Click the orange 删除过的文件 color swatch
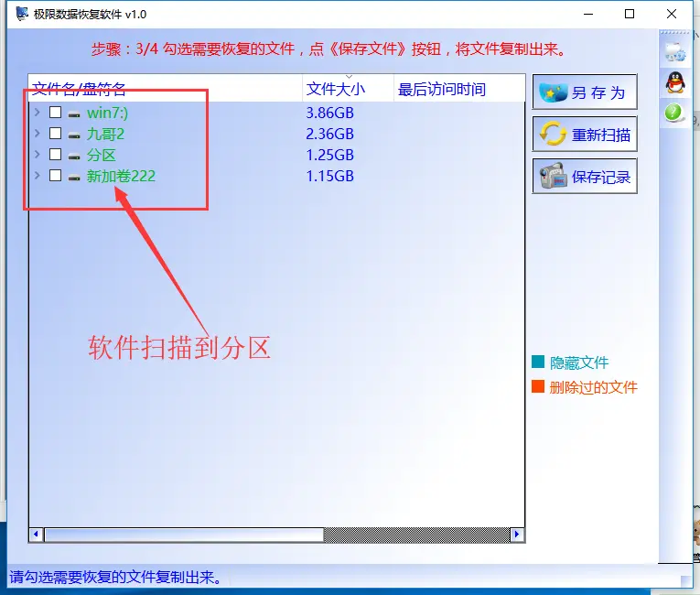 coord(538,386)
